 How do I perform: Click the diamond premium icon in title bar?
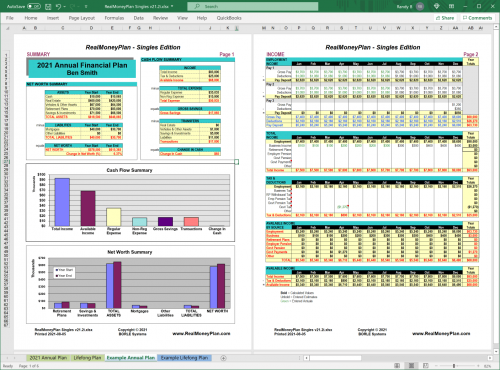436,6
